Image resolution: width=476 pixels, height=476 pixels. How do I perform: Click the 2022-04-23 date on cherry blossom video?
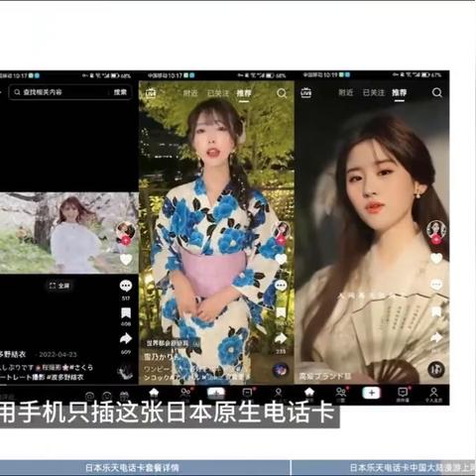click(58, 355)
